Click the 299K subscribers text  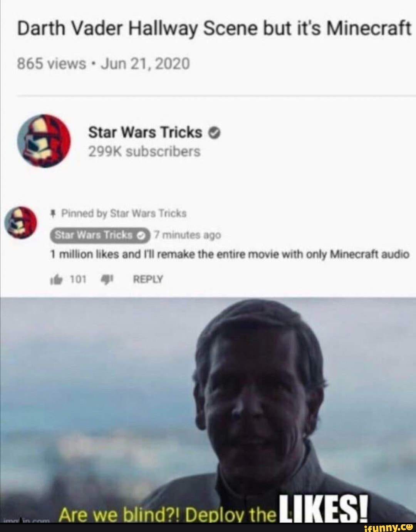pyautogui.click(x=144, y=152)
